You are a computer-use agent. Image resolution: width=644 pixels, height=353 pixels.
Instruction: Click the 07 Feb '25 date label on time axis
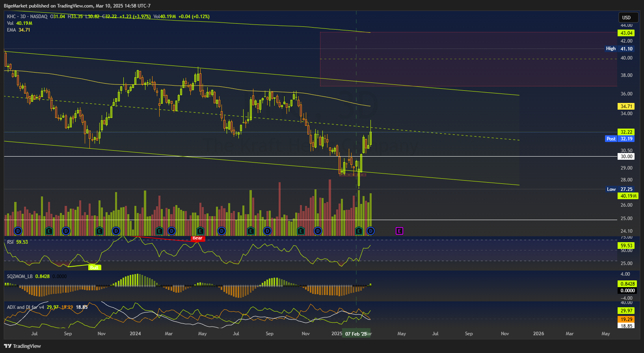356,334
